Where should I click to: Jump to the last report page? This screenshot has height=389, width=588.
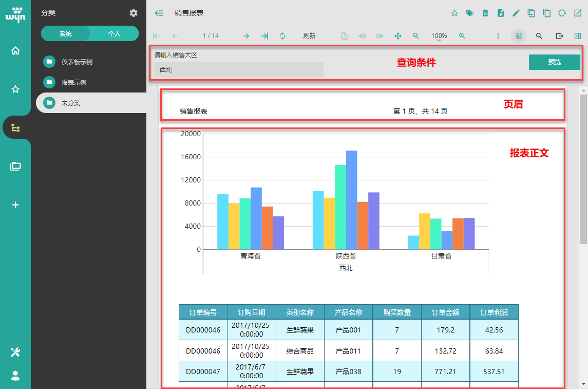(x=264, y=36)
